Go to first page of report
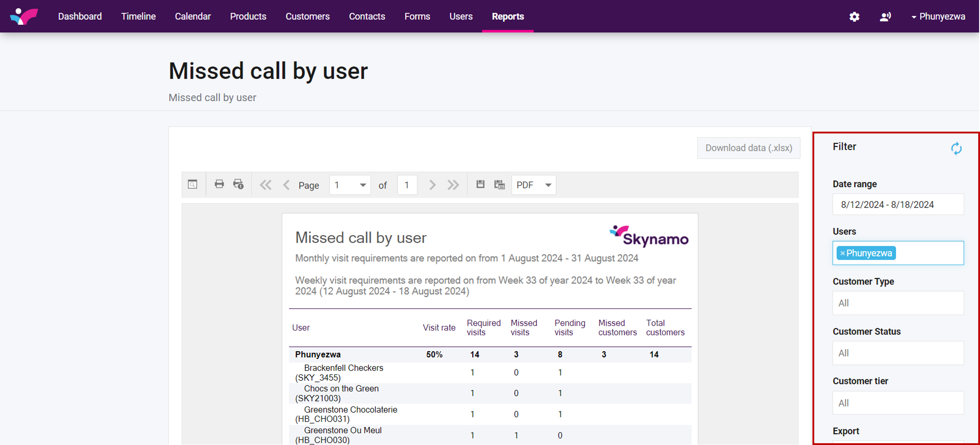This screenshot has height=445, width=980. tap(265, 185)
